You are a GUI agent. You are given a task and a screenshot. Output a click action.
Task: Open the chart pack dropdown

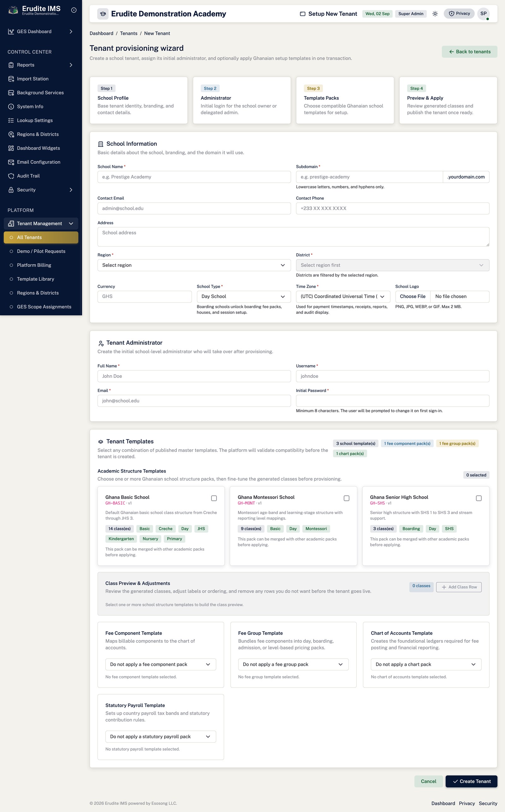tap(426, 664)
